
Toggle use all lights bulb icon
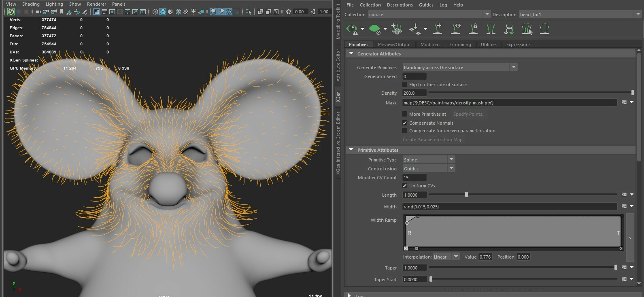(x=193, y=12)
